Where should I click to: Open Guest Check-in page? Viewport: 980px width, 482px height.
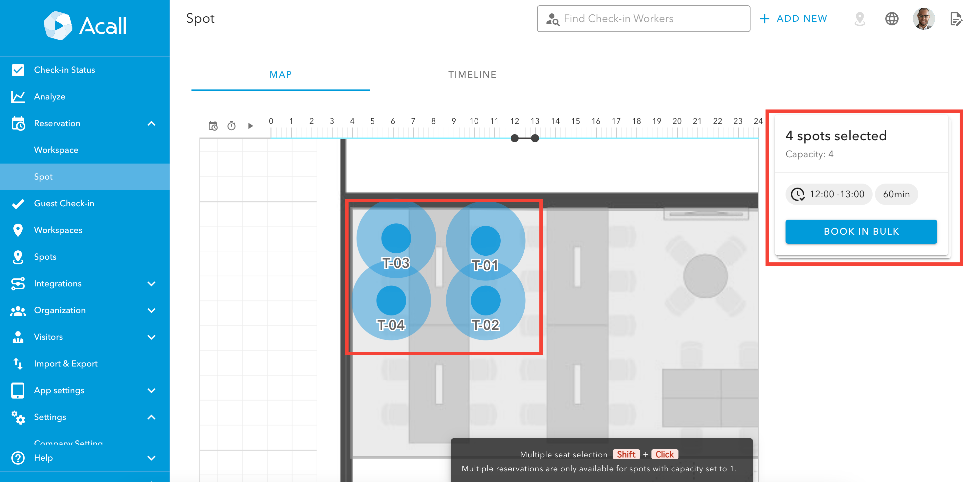(x=85, y=203)
